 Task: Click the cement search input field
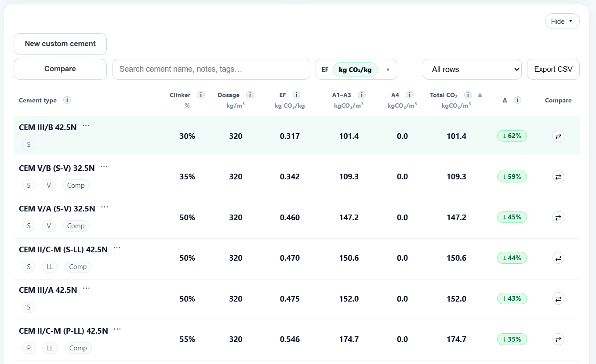click(x=211, y=69)
